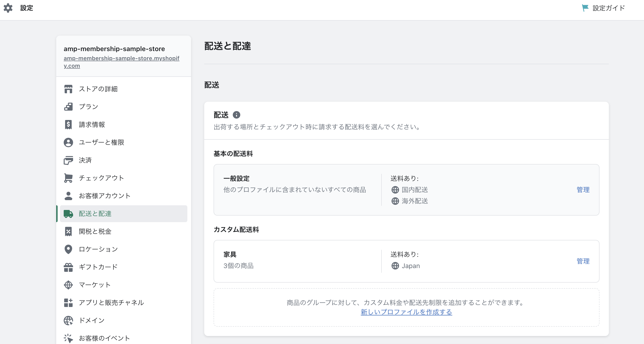
Task: Open the amp-membership-sample-store.myshopify.com link
Action: coord(121,62)
